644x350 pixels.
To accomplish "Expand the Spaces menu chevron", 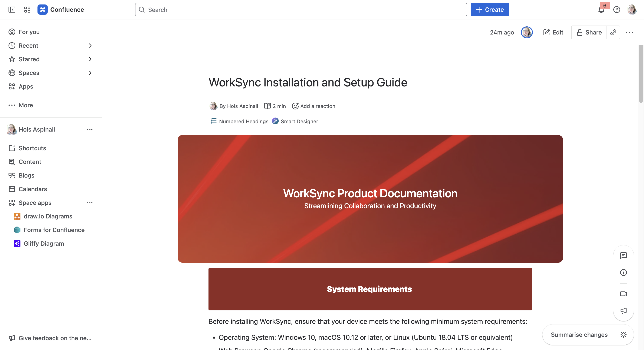I will 90,73.
